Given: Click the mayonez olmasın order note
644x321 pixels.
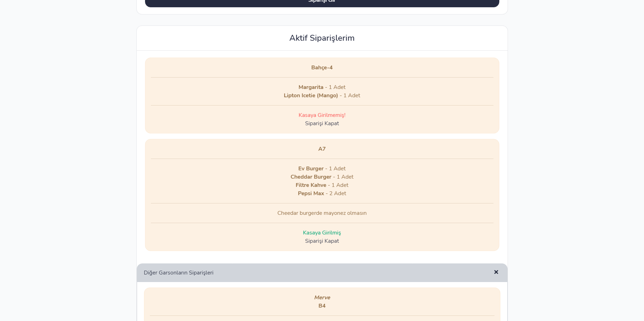Looking at the screenshot, I should (x=322, y=213).
